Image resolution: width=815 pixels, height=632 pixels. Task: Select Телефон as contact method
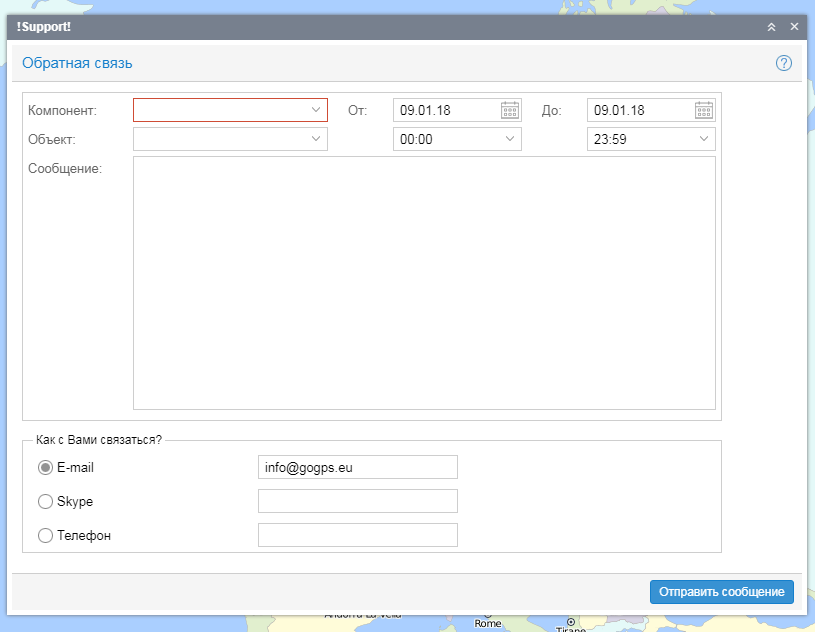tap(45, 535)
